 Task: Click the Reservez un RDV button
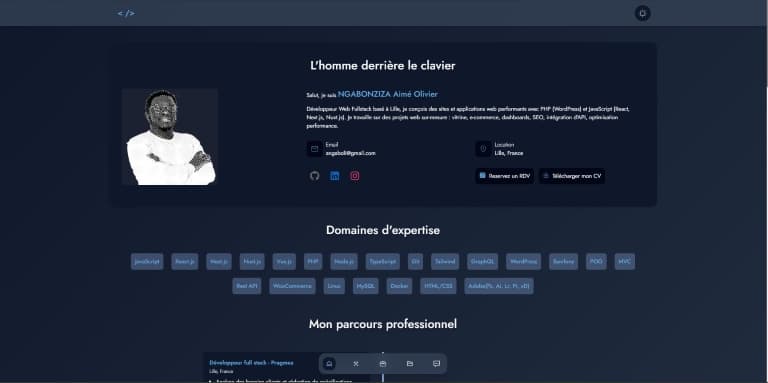click(x=504, y=176)
